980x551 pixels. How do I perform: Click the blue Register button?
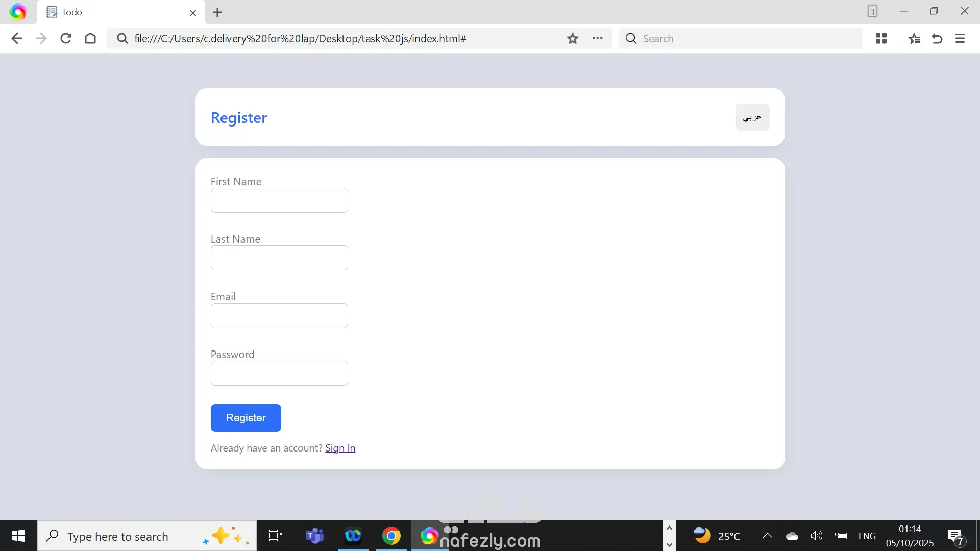(246, 418)
